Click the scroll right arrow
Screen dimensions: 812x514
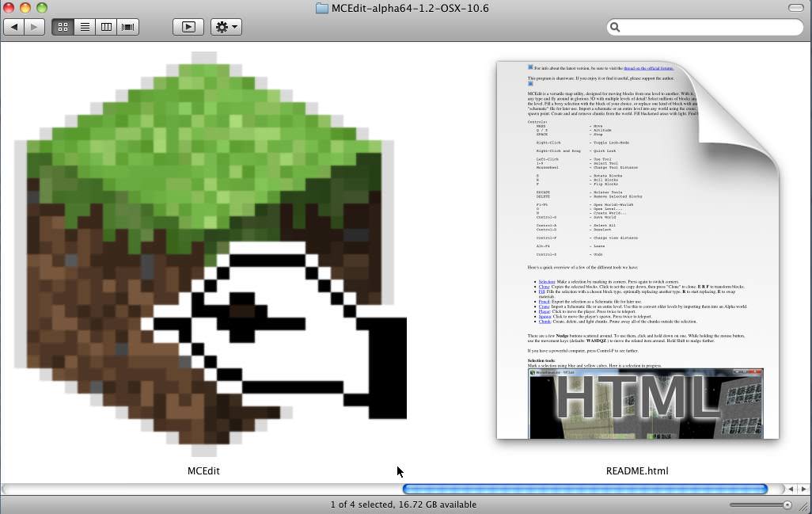[803, 489]
